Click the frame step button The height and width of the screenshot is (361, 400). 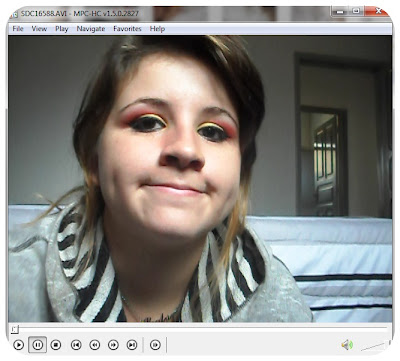coord(155,345)
